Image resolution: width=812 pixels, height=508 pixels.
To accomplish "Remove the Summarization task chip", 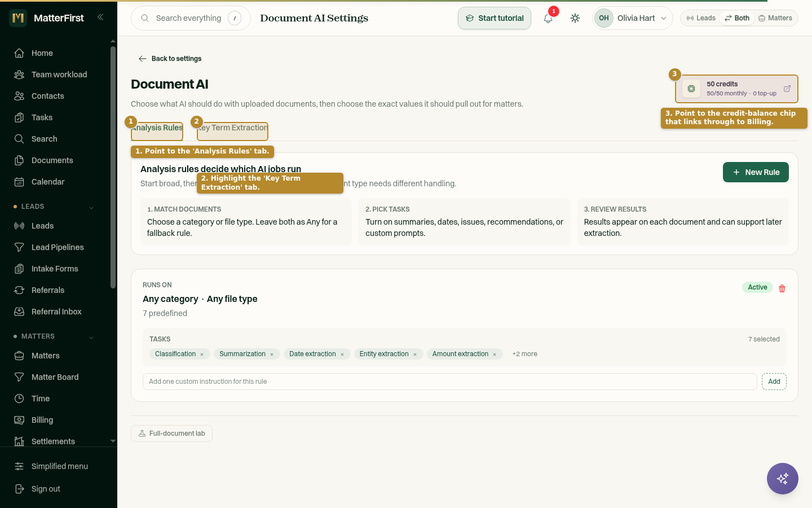I will click(272, 354).
